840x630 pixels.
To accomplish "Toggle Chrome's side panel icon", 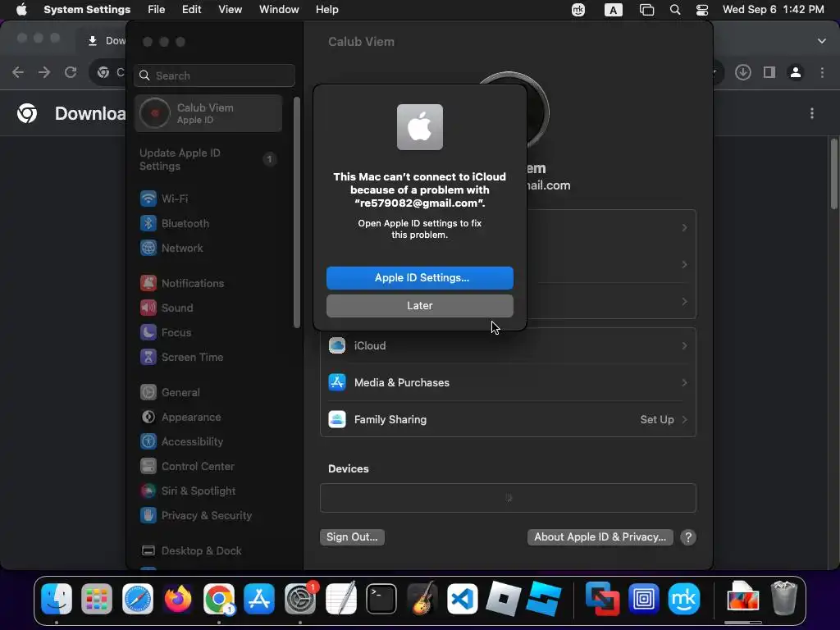I will click(x=769, y=72).
